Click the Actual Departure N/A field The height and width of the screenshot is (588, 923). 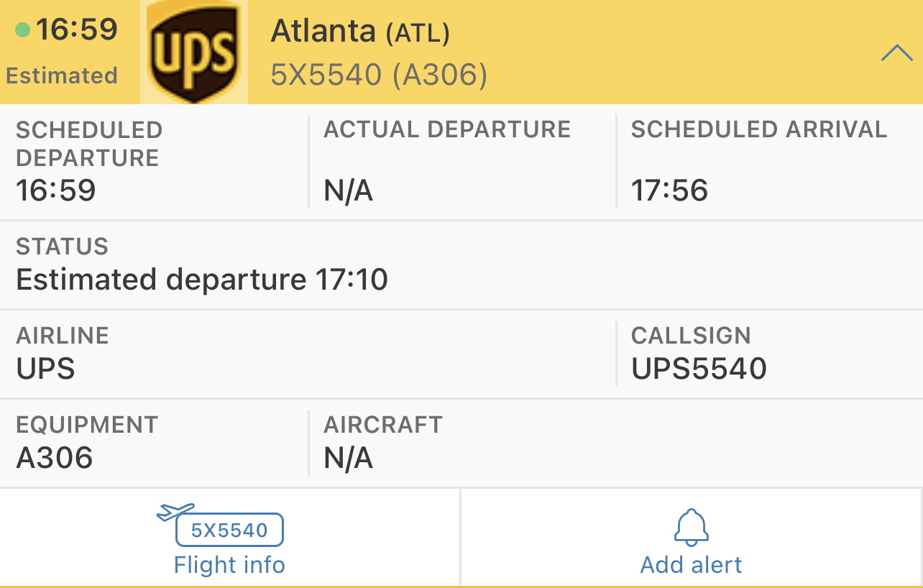[349, 191]
